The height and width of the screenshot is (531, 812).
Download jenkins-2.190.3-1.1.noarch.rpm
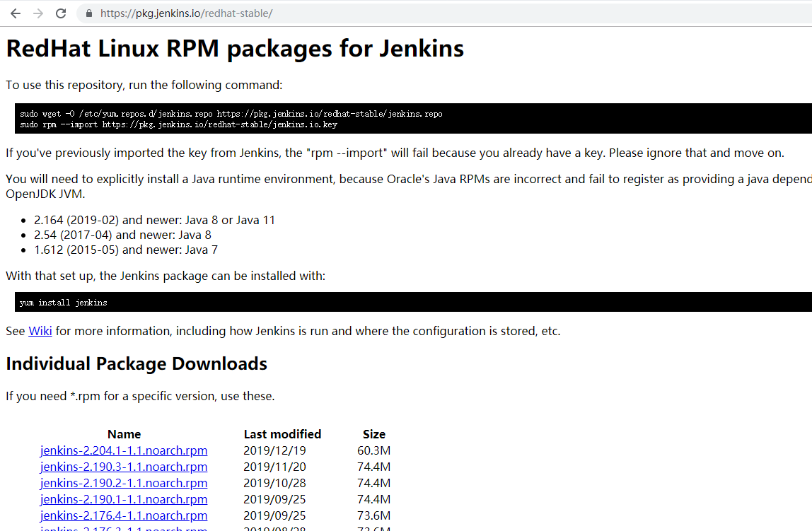[x=124, y=467]
